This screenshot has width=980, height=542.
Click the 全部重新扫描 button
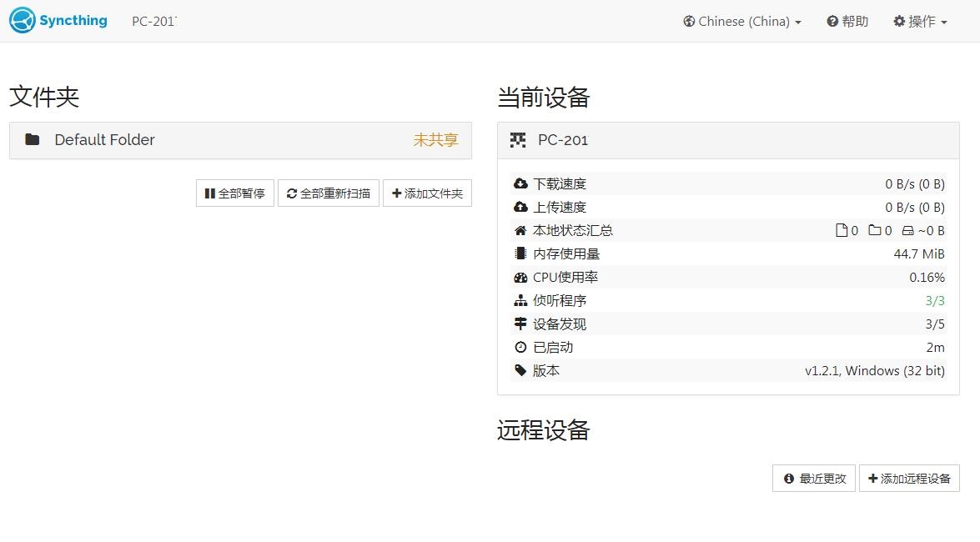pos(329,193)
